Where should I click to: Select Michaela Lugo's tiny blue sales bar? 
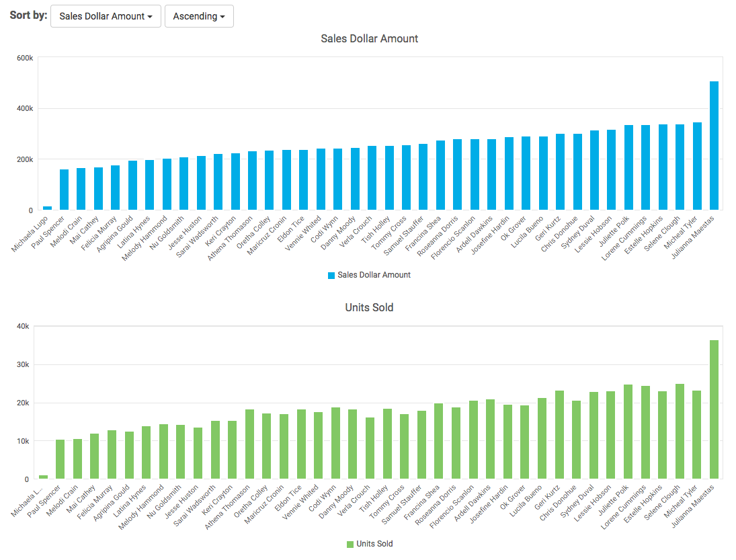[x=47, y=208]
